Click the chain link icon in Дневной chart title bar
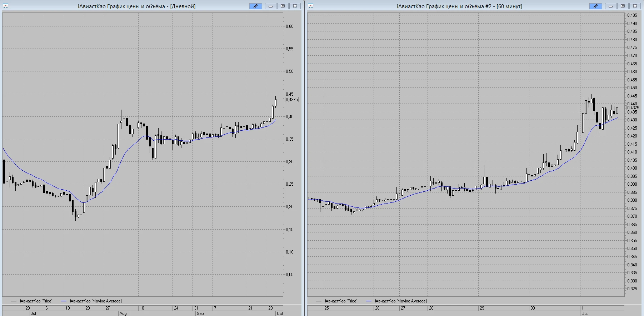The height and width of the screenshot is (316, 644). click(x=255, y=6)
